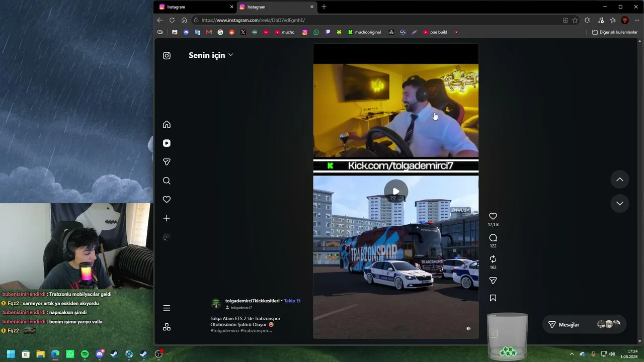Screen dimensions: 644x362
Task: Play the paused reel video
Action: pyautogui.click(x=396, y=191)
